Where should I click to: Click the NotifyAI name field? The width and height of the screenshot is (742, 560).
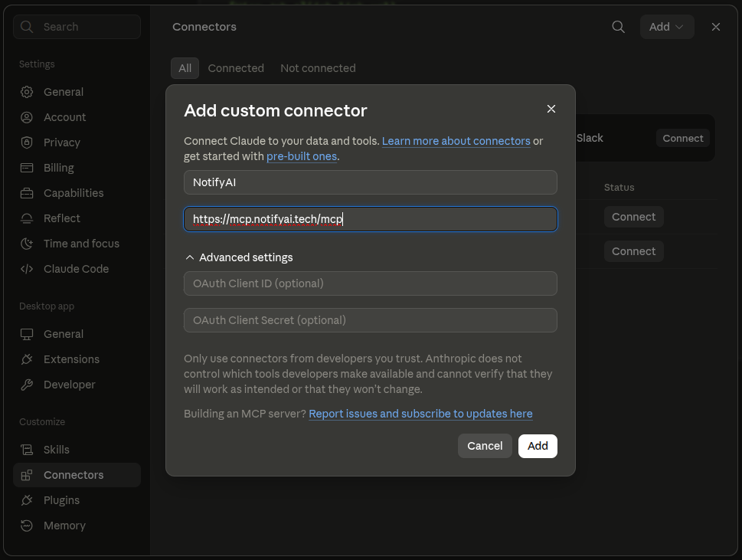click(371, 182)
